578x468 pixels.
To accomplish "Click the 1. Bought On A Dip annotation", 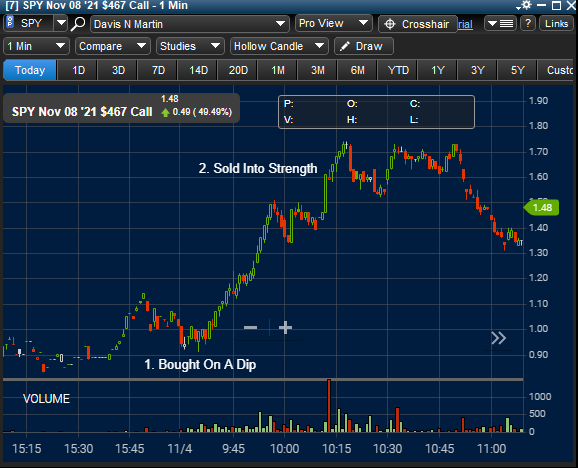I will point(200,364).
